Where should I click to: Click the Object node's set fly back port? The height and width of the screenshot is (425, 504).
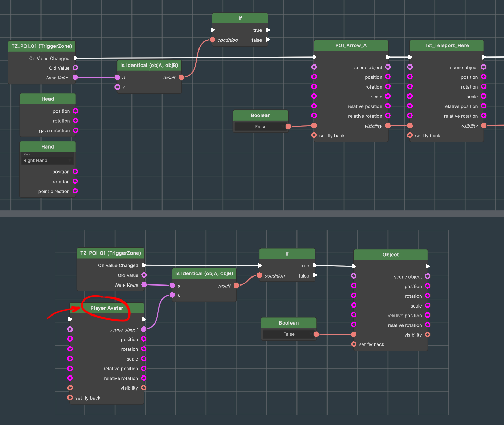(x=354, y=344)
